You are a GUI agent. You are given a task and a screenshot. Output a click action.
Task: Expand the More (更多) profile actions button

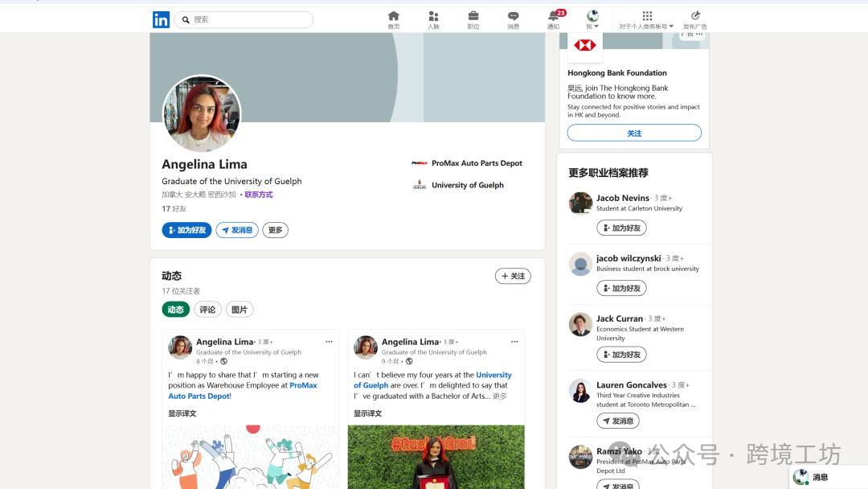tap(275, 230)
